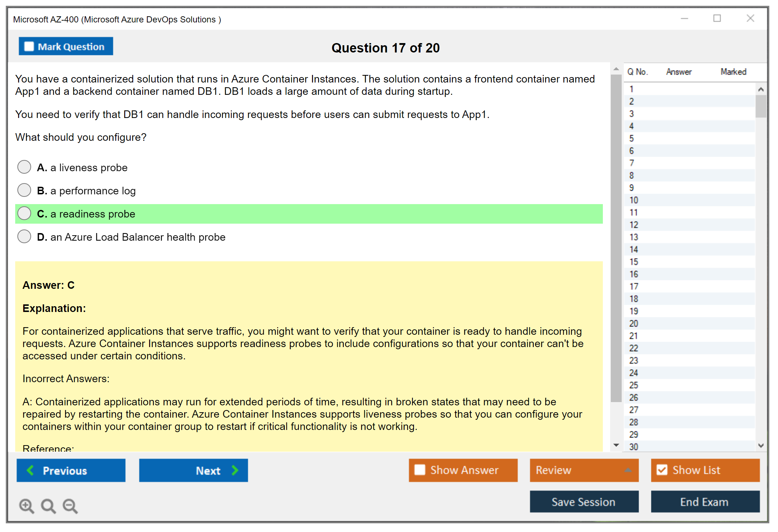Screen dimensions: 778x532
Task: Click the reset zoom magnifier icon
Action: pyautogui.click(x=48, y=506)
